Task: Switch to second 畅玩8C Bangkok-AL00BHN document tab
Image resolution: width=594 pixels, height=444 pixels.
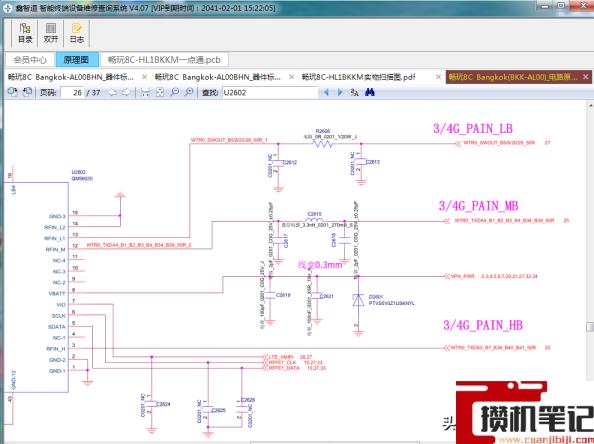Action: pyautogui.click(x=218, y=77)
